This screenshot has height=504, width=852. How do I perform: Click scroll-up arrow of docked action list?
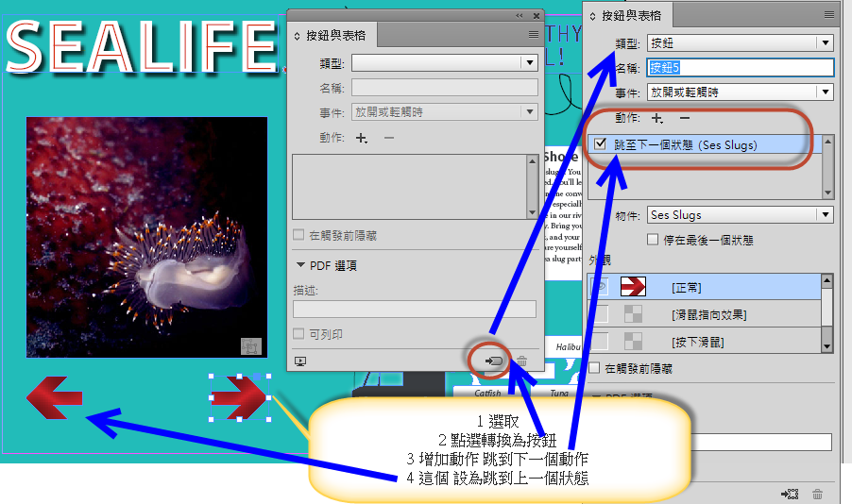tap(828, 142)
